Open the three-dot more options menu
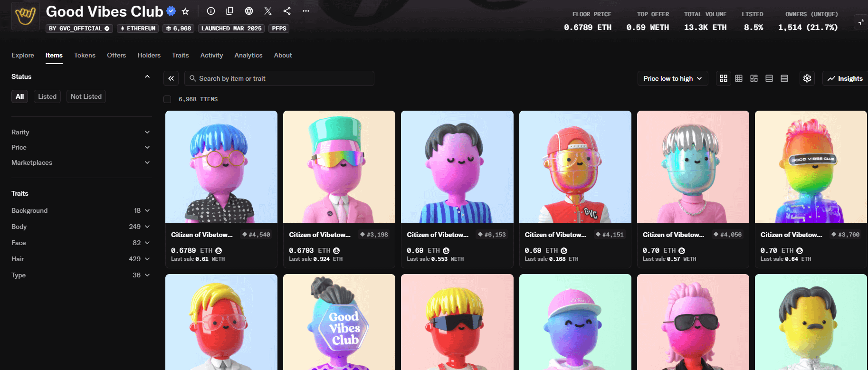 (306, 11)
